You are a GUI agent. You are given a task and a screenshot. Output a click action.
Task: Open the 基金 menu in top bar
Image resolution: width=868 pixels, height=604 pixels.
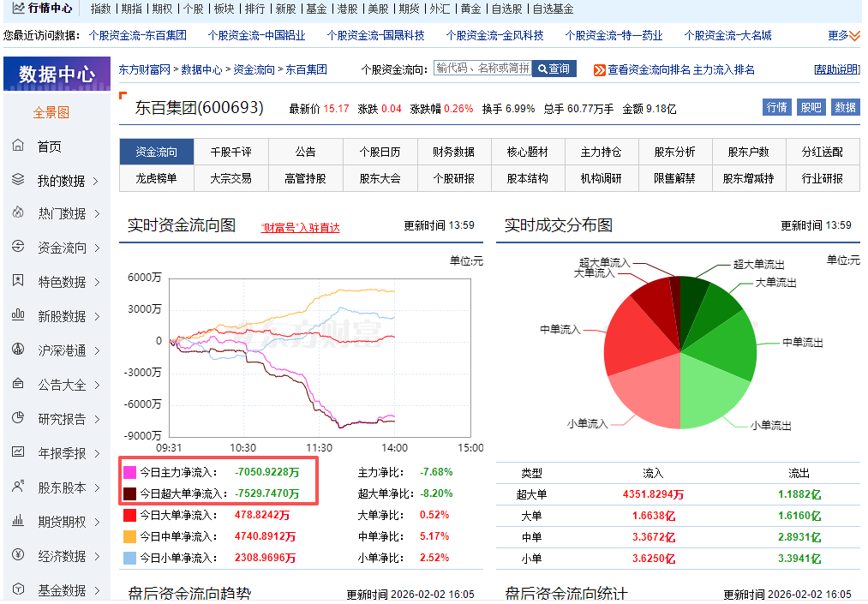(316, 9)
